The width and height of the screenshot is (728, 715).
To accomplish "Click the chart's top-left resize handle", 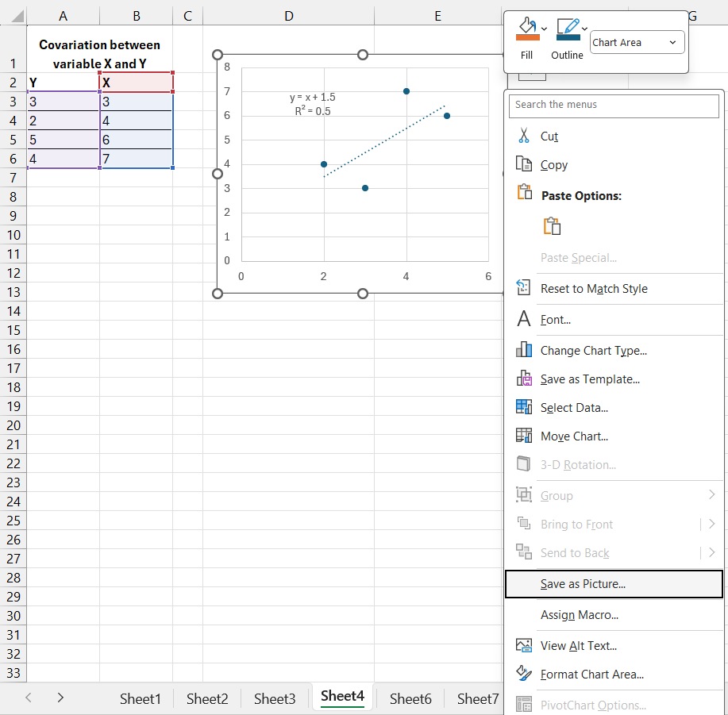I will [218, 55].
